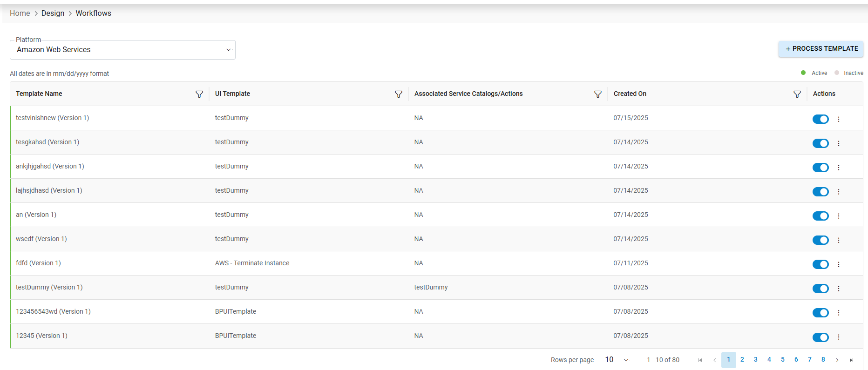Open the more-actions menu for fdfd template
This screenshot has width=868, height=370.
(x=839, y=264)
